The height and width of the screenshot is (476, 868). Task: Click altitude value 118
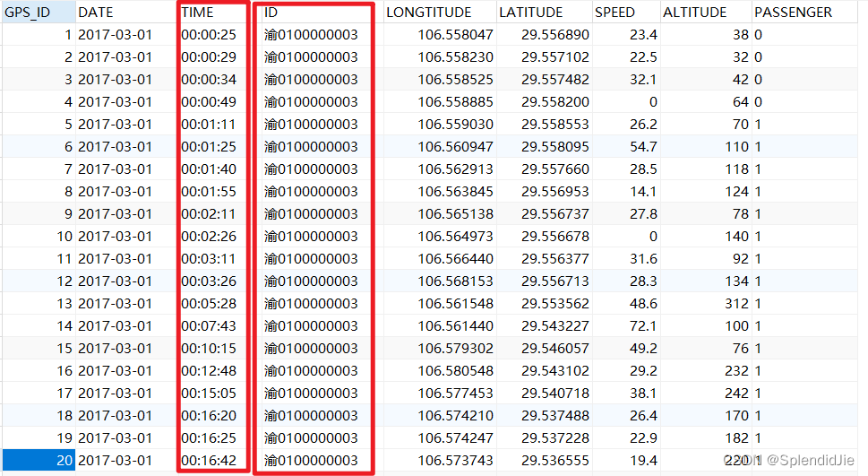(737, 169)
